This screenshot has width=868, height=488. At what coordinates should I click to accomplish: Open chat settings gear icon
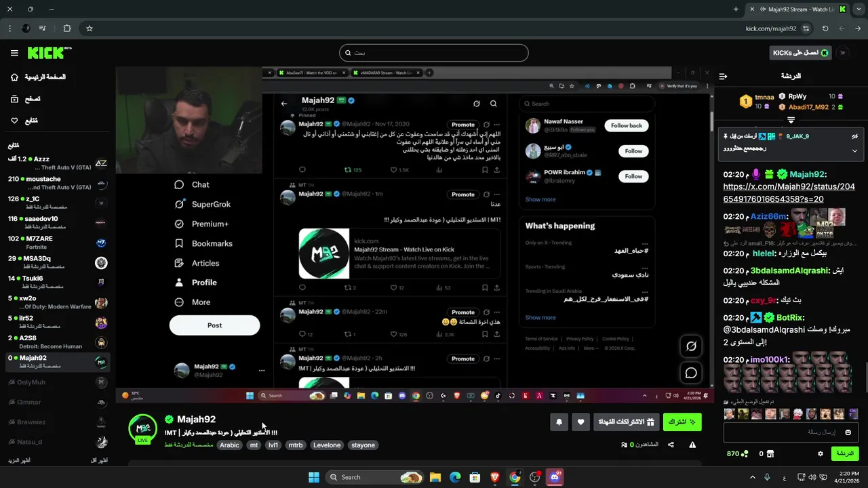point(820,453)
